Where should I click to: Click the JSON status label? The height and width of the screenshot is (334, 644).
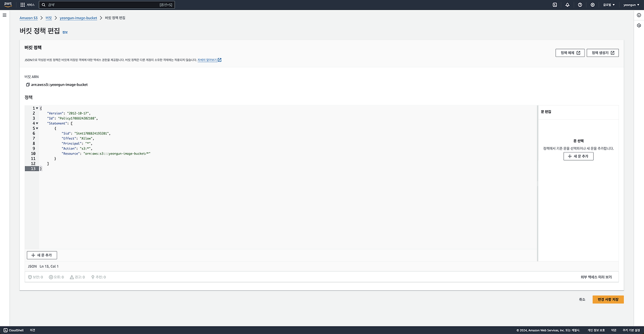32,266
